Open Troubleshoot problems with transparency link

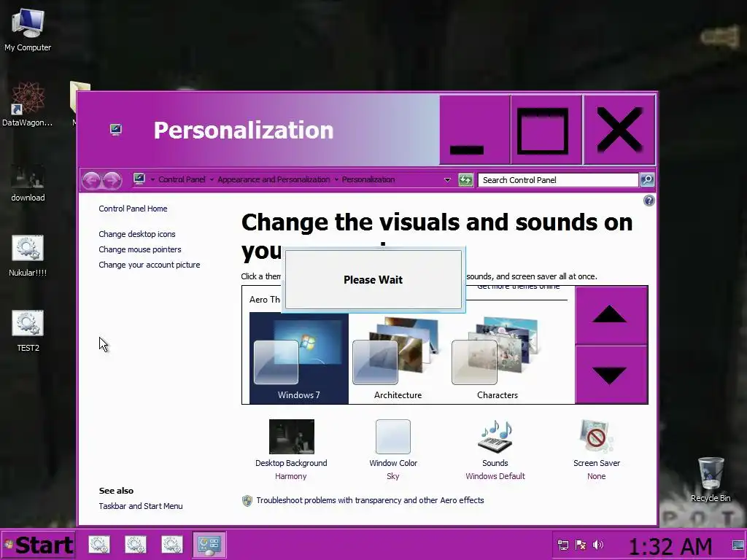(370, 500)
